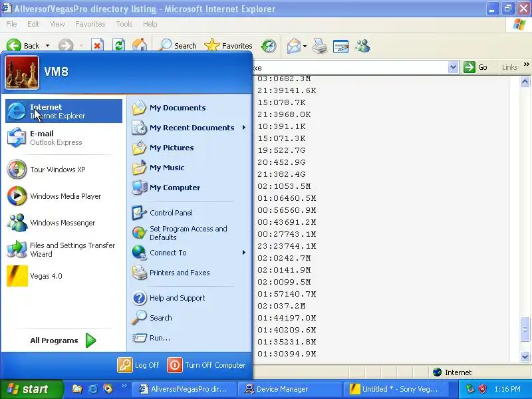The height and width of the screenshot is (399, 532).
Task: Launch Tour Windows XP
Action: pos(64,170)
